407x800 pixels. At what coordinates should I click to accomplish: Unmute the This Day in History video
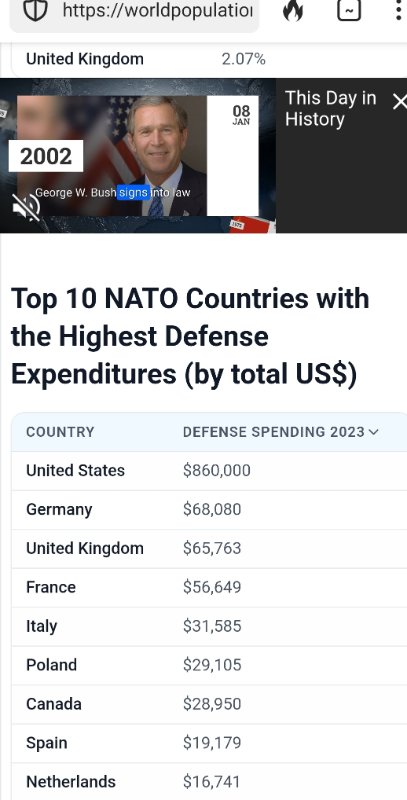26,207
